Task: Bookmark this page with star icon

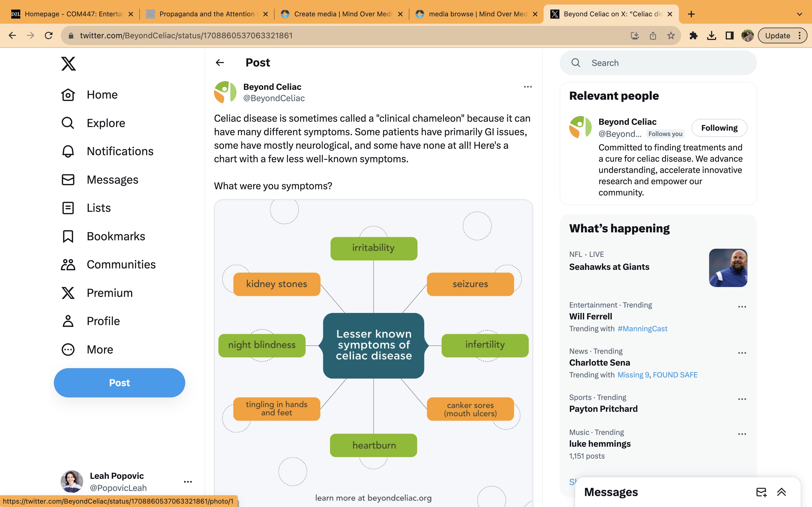Action: tap(671, 35)
